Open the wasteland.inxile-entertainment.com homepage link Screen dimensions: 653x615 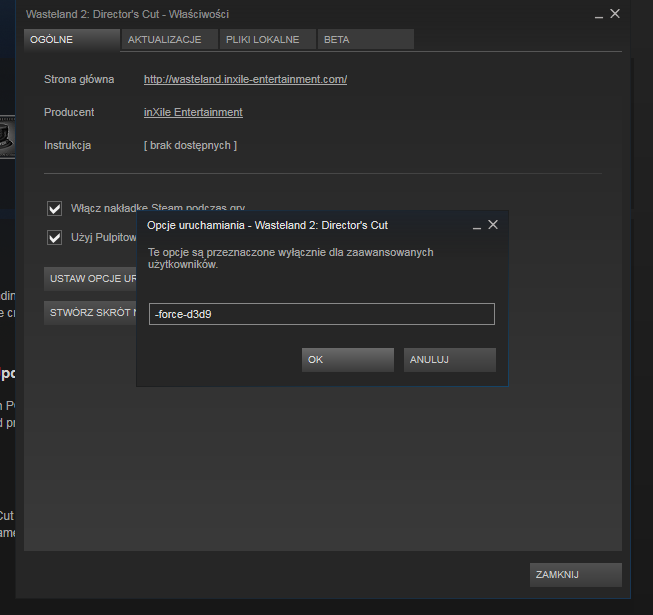[245, 79]
